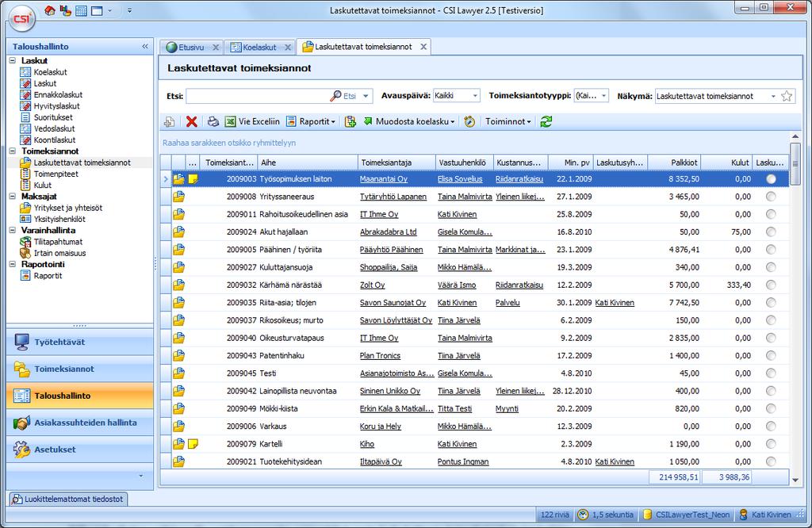Open the Toimeksiantotyyppi dropdown

coord(603,96)
